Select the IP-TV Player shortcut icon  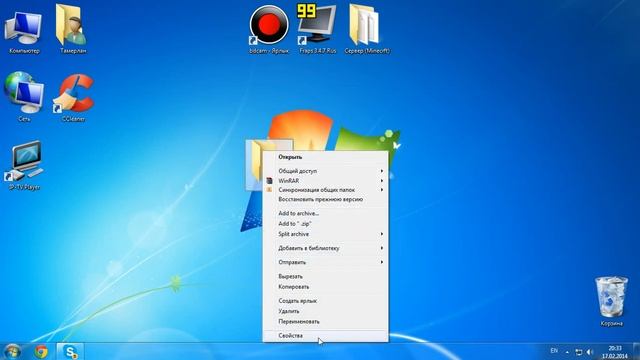(x=24, y=165)
